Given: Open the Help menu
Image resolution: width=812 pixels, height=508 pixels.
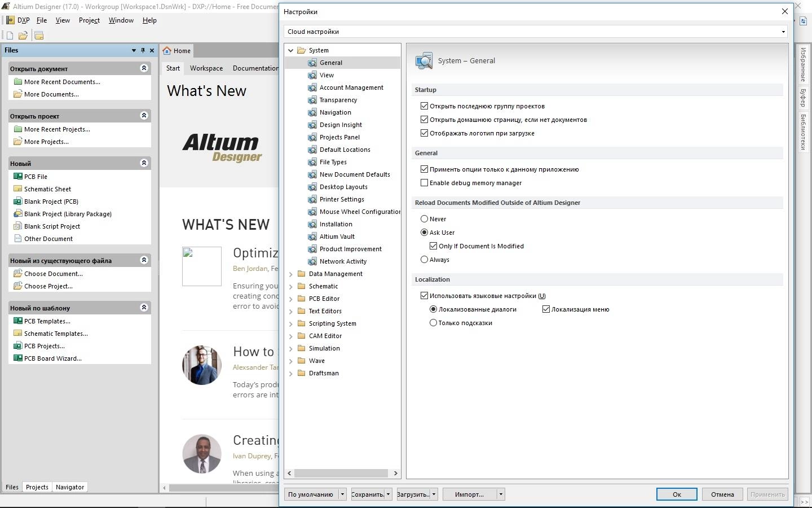Looking at the screenshot, I should [149, 20].
